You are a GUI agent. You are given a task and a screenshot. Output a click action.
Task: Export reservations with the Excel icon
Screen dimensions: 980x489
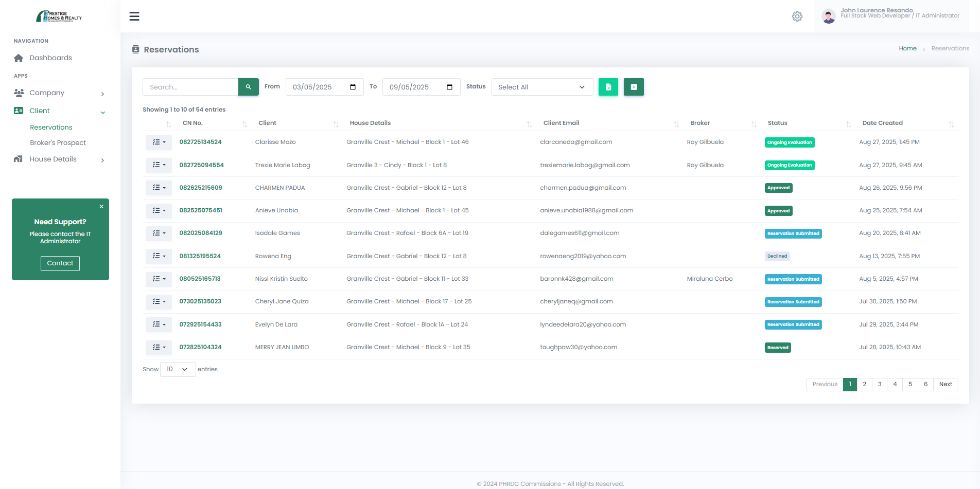point(608,87)
